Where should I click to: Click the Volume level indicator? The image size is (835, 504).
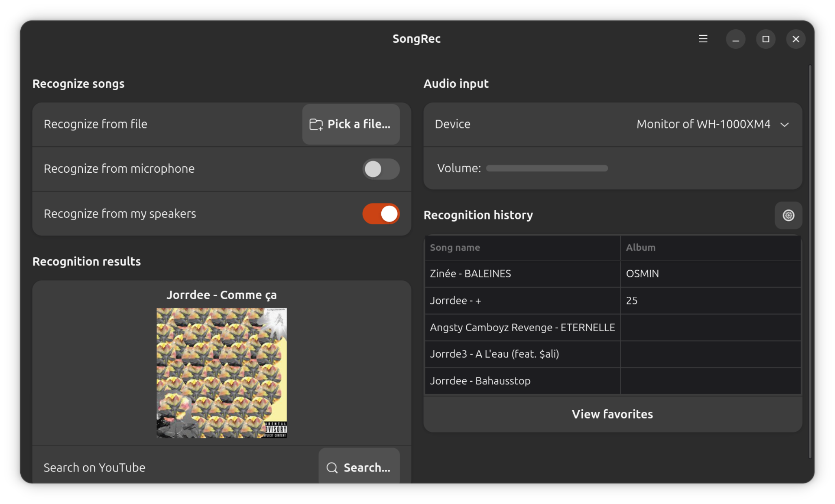[546, 168]
